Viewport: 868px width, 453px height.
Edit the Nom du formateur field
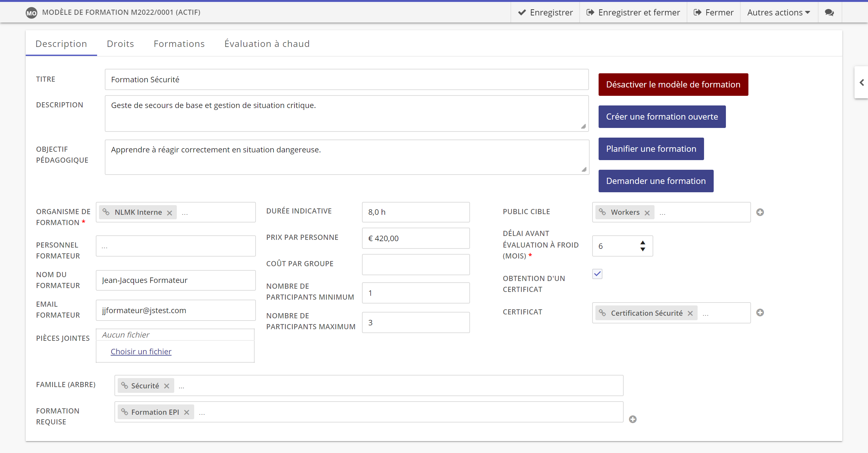coord(176,280)
